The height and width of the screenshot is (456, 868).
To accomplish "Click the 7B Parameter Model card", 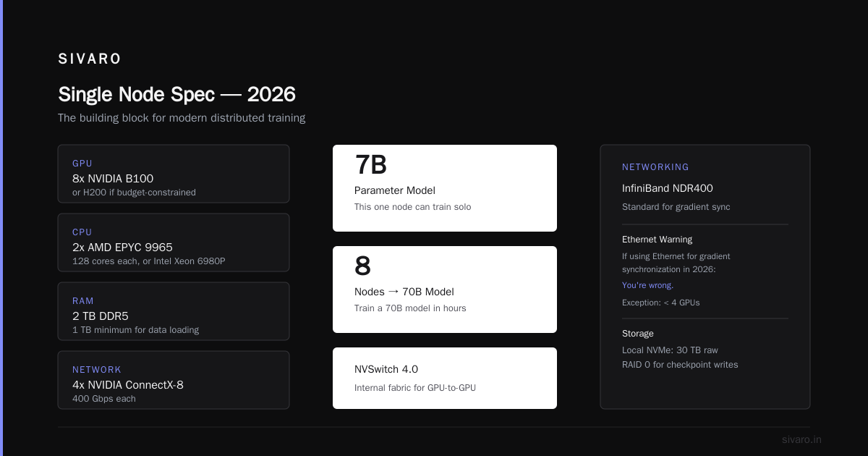I will 445,188.
